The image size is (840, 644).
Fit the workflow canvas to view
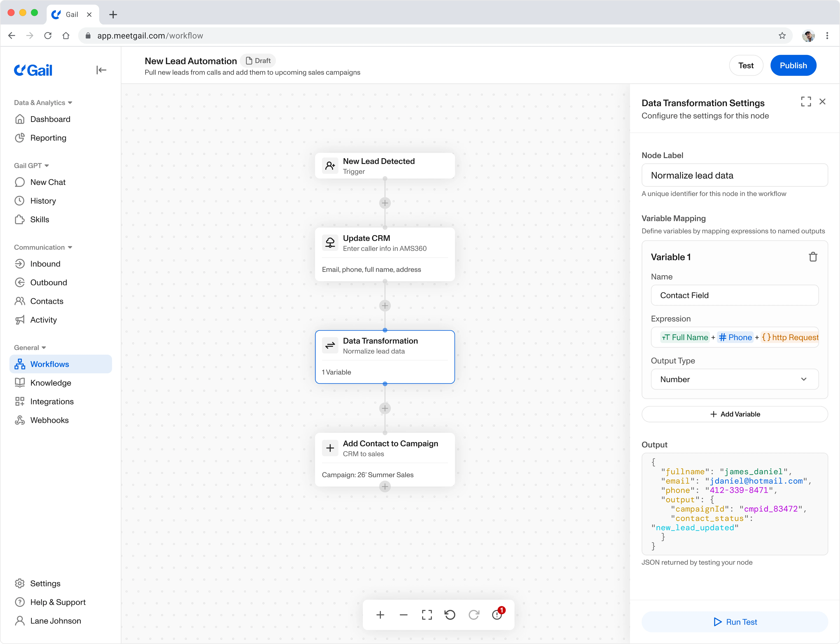tap(427, 615)
